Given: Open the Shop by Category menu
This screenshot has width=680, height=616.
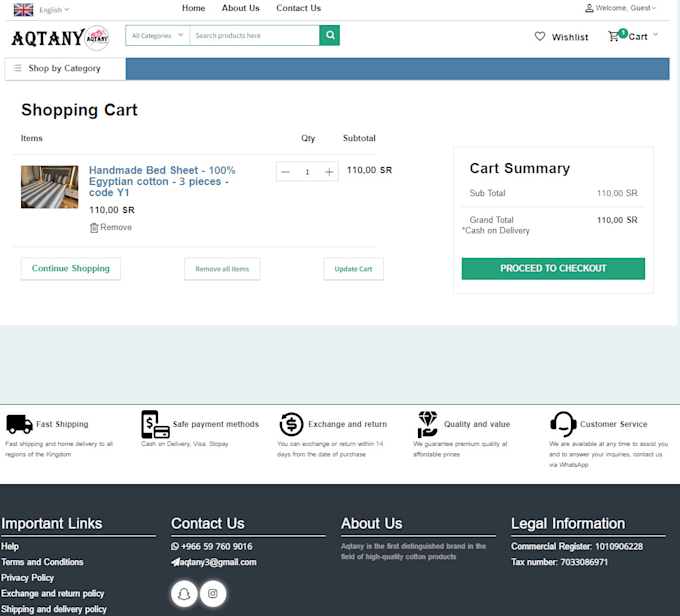Looking at the screenshot, I should 65,69.
